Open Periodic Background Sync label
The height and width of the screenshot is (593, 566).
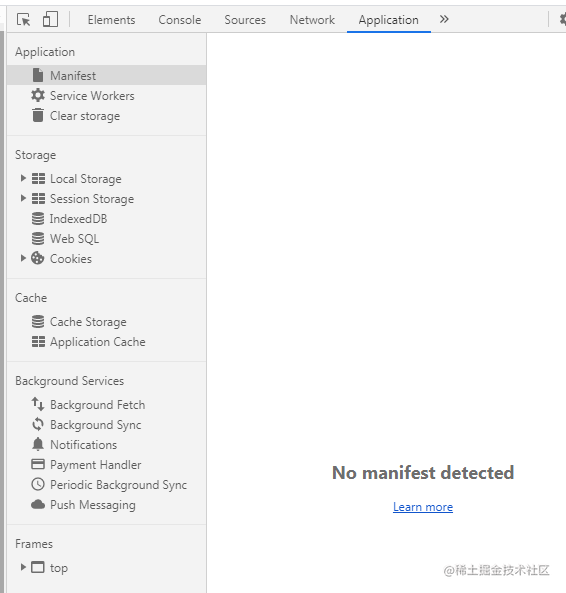[x=118, y=485]
